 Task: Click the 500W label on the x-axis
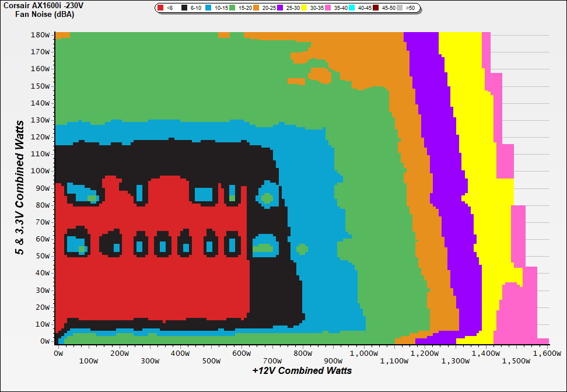(x=212, y=361)
